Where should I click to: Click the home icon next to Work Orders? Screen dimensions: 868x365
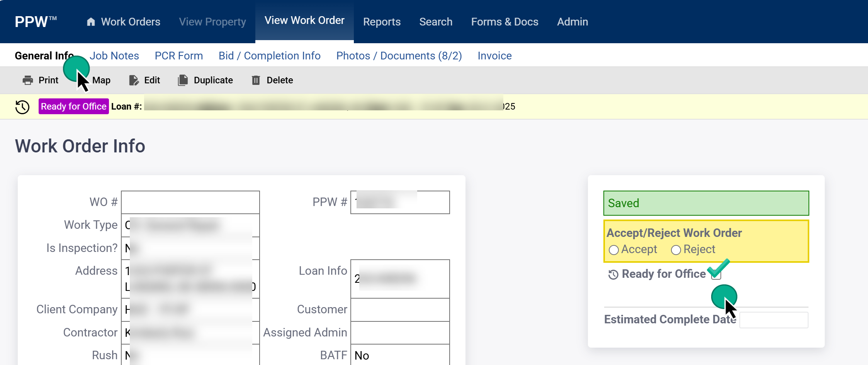(91, 22)
